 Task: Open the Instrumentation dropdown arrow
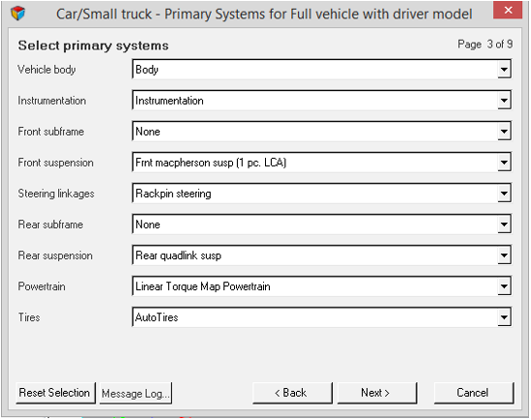504,101
